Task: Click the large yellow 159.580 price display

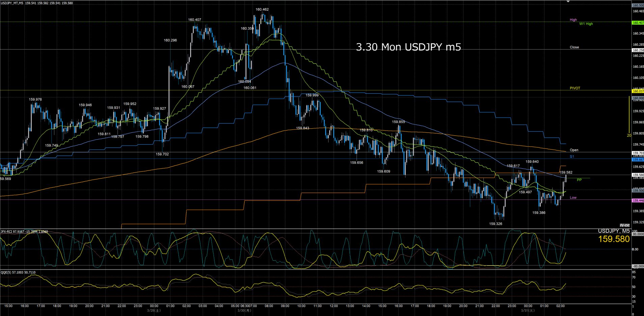Action: (x=614, y=239)
